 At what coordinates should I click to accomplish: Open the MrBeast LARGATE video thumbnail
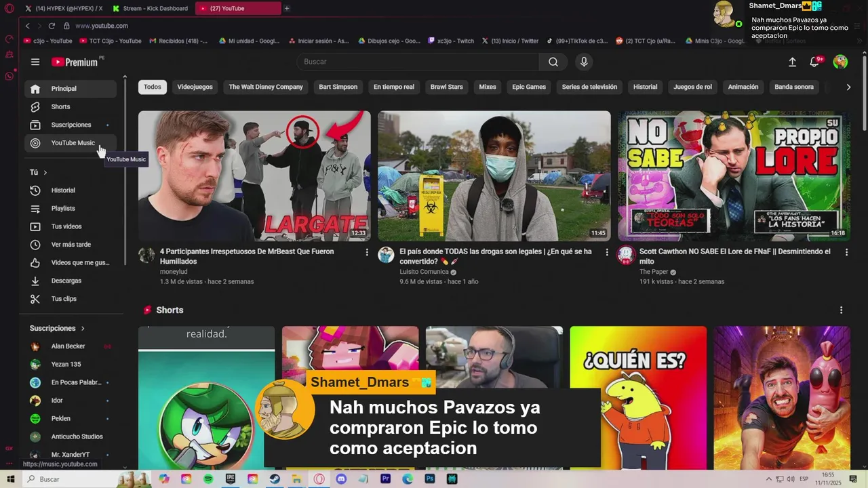click(254, 176)
